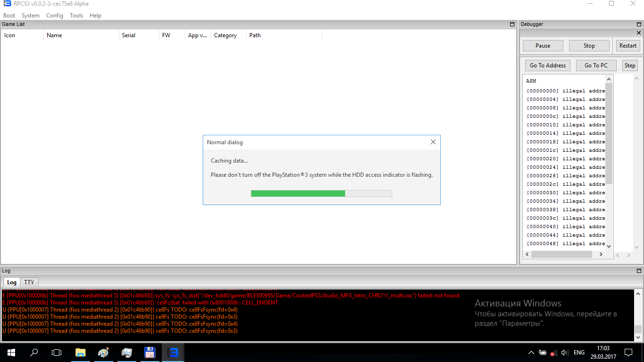The image size is (644, 362).
Task: Open the Boot menu
Action: 9,16
